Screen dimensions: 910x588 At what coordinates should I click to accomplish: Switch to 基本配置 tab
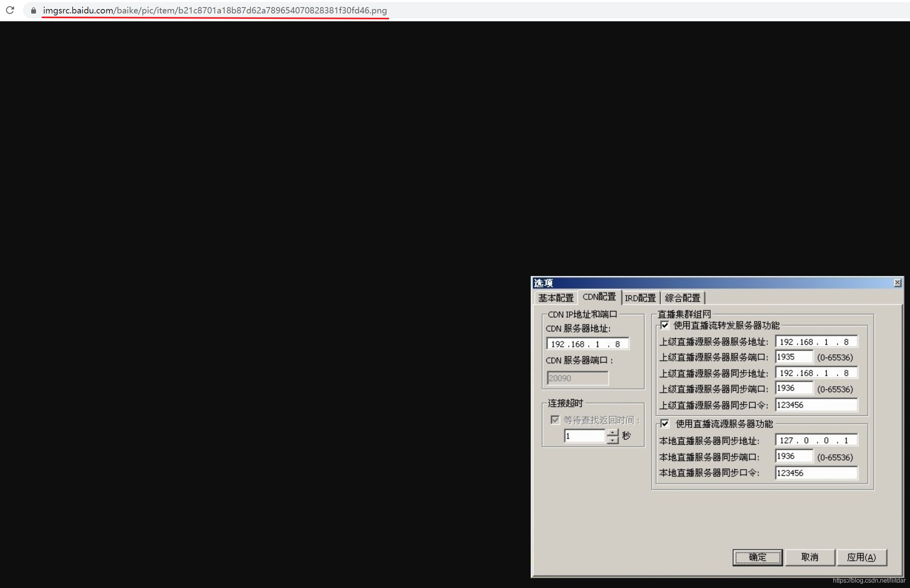556,298
